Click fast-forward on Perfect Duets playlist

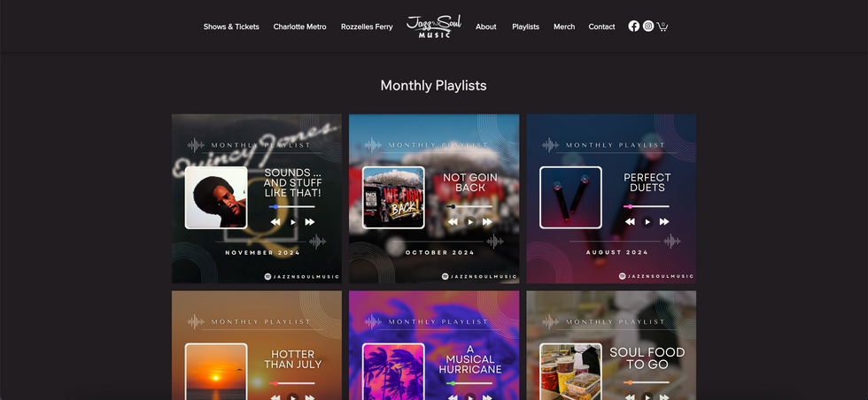(x=664, y=222)
